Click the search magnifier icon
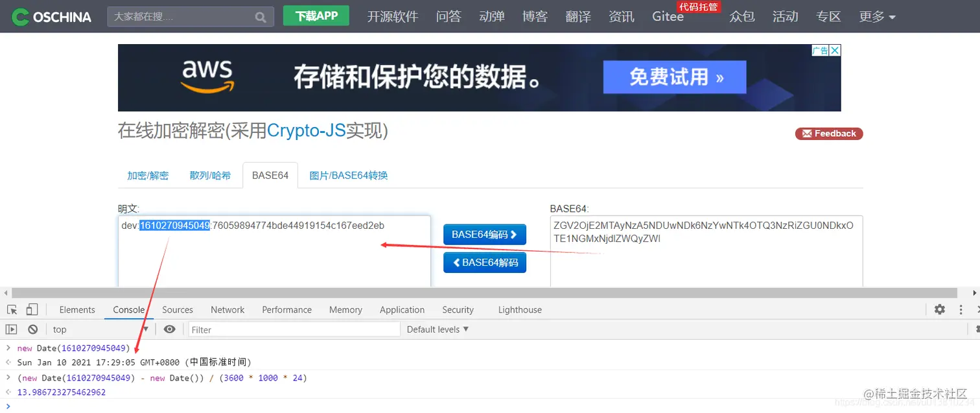This screenshot has width=980, height=413. point(260,16)
